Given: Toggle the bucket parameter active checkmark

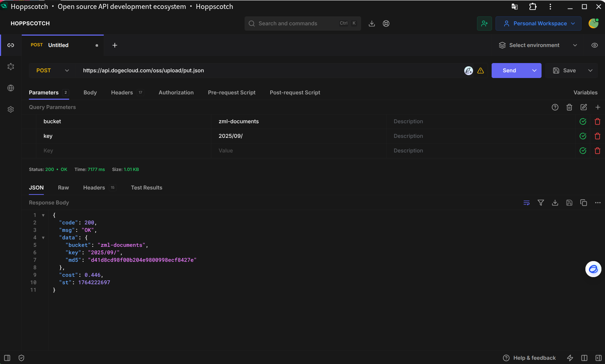Looking at the screenshot, I should 583,121.
